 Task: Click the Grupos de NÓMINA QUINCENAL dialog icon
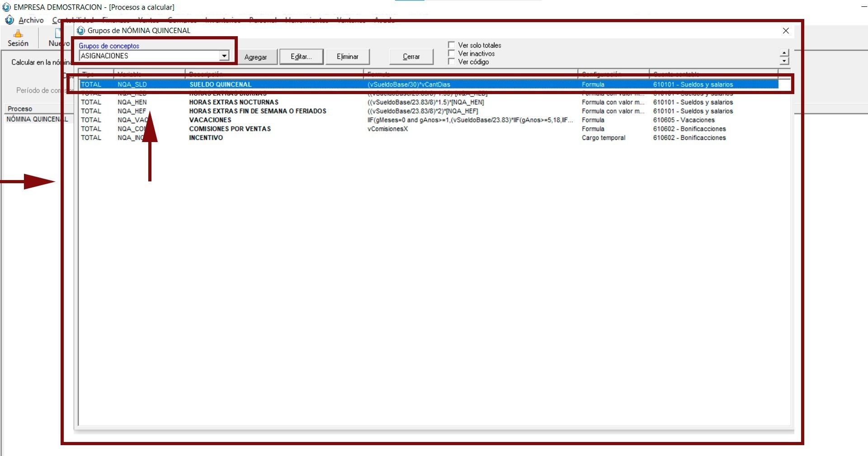81,31
